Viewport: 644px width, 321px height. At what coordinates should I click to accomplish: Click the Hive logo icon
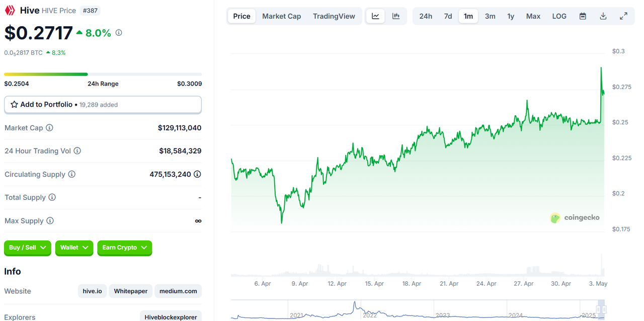[x=10, y=10]
